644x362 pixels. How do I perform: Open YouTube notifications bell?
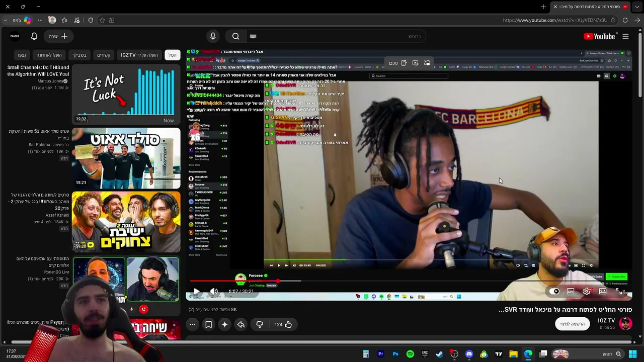(34, 36)
